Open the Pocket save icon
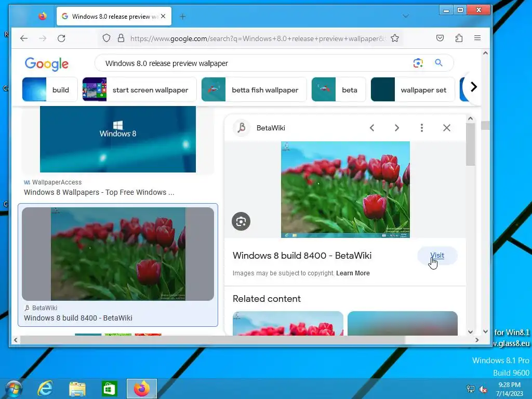Screen dimensions: 532x399 [x=440, y=38]
